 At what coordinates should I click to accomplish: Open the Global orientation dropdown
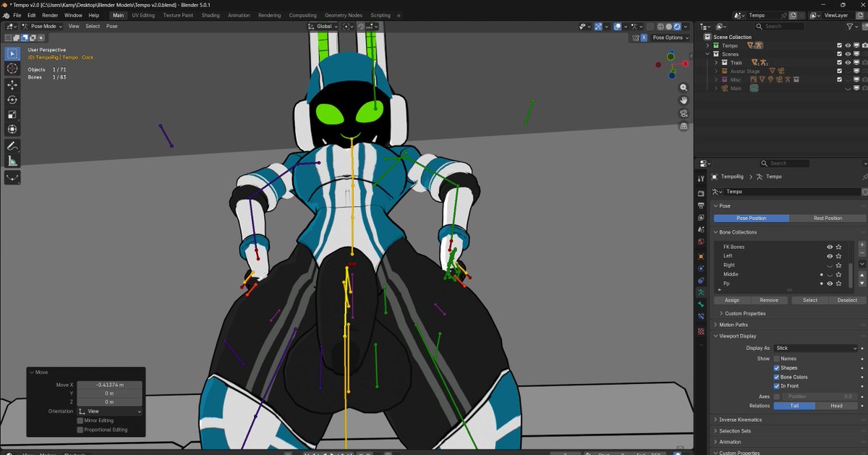point(324,26)
